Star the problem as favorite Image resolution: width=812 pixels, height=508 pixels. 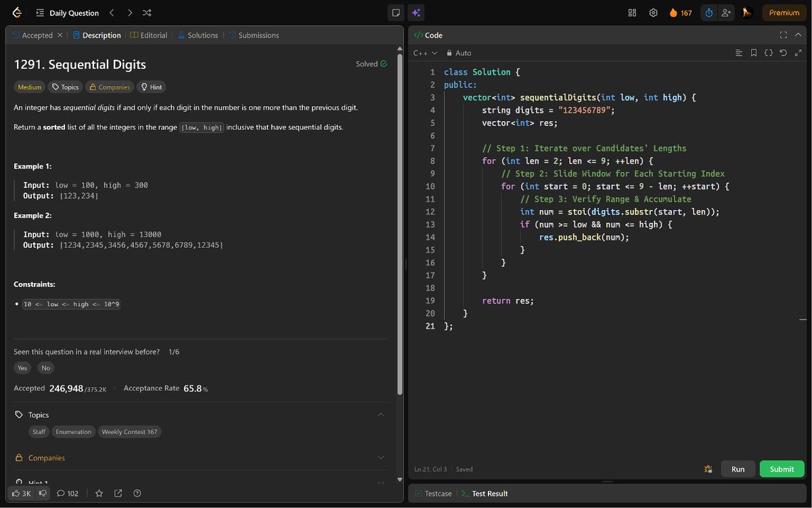point(99,493)
